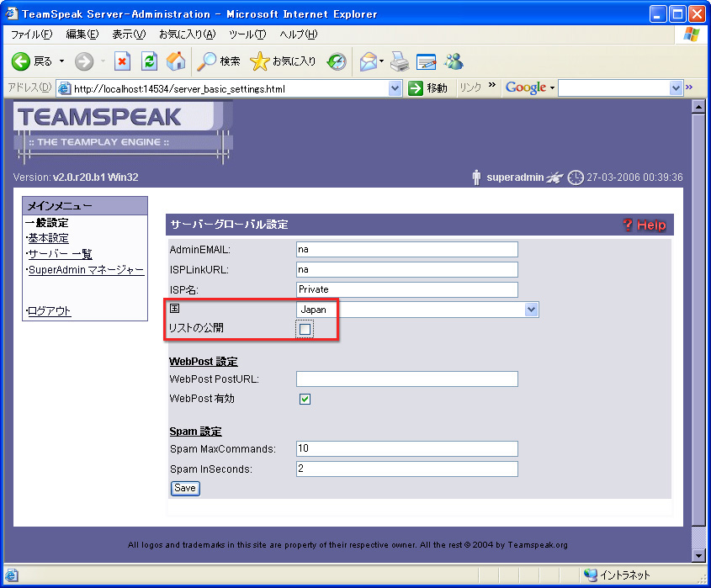
Task: Click the Save button
Action: tap(185, 488)
